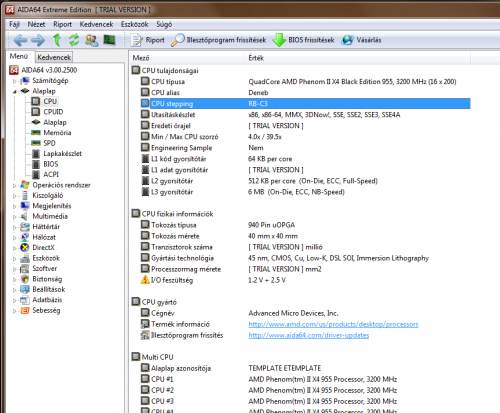Expand the Háttértár tree node
Viewport: 500px width, 413px height.
[14, 227]
